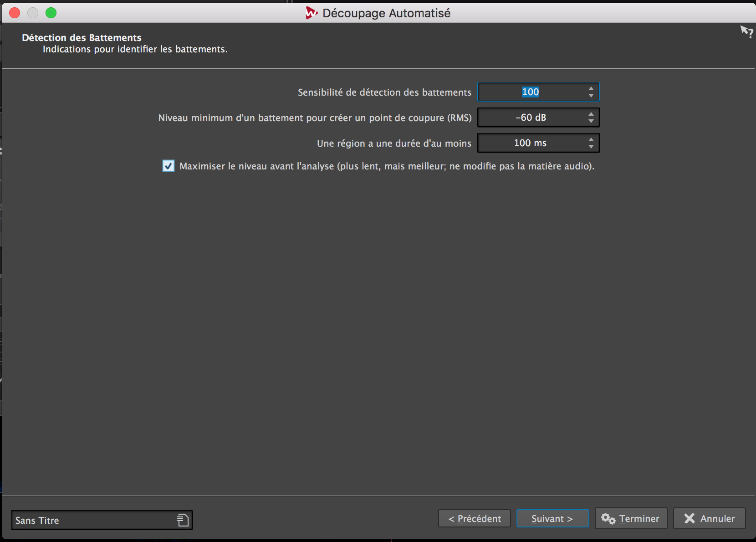Open the presets icon beside Sans Titre
756x542 pixels.
pyautogui.click(x=183, y=520)
